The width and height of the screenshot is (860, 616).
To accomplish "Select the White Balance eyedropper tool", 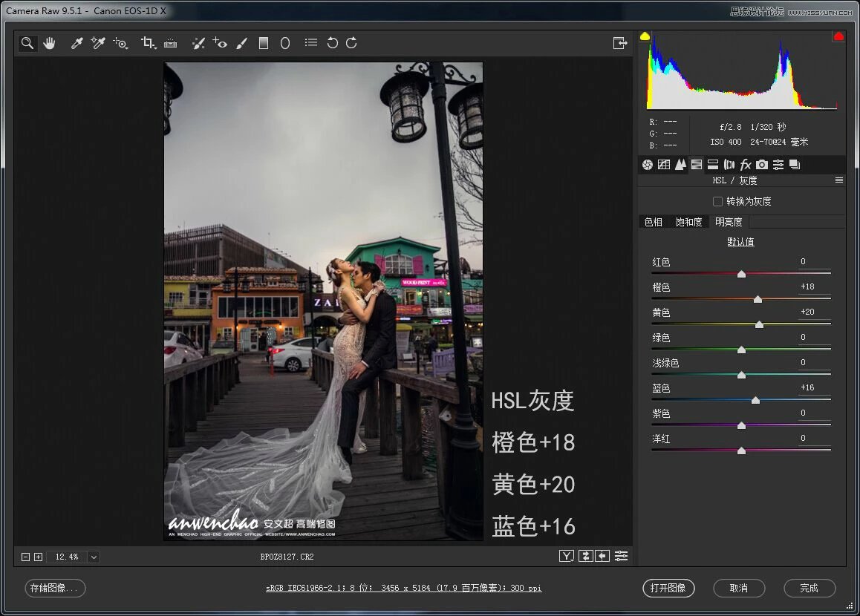I will (76, 43).
